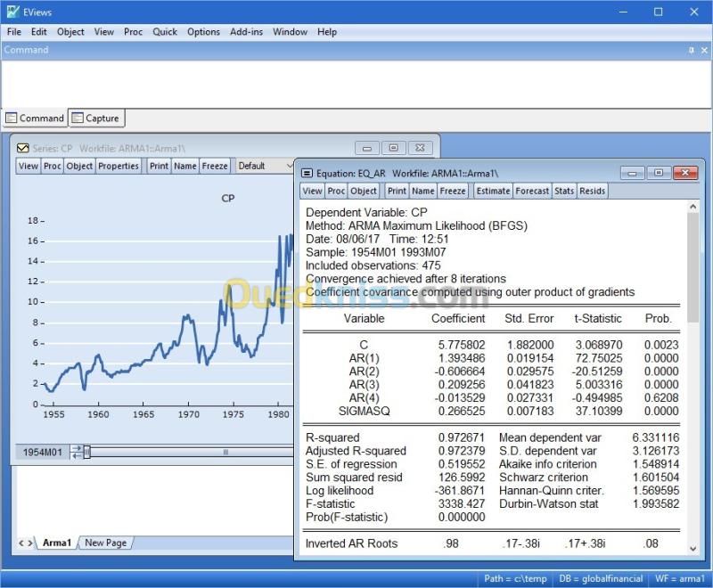This screenshot has width=713, height=588.
Task: Open the Edit menu
Action: pos(38,32)
